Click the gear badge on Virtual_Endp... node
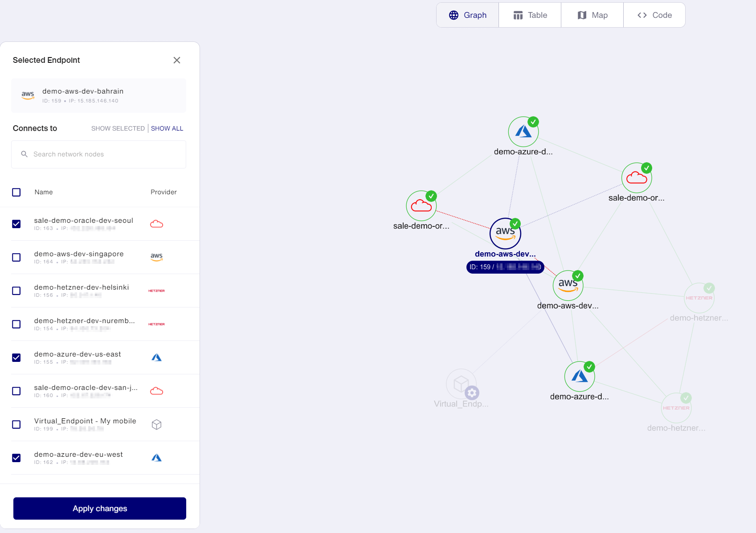 point(472,393)
